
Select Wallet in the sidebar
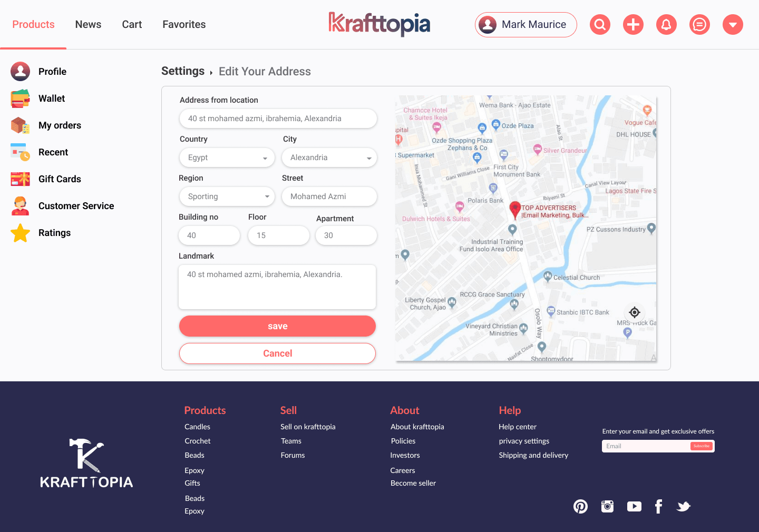(x=52, y=98)
